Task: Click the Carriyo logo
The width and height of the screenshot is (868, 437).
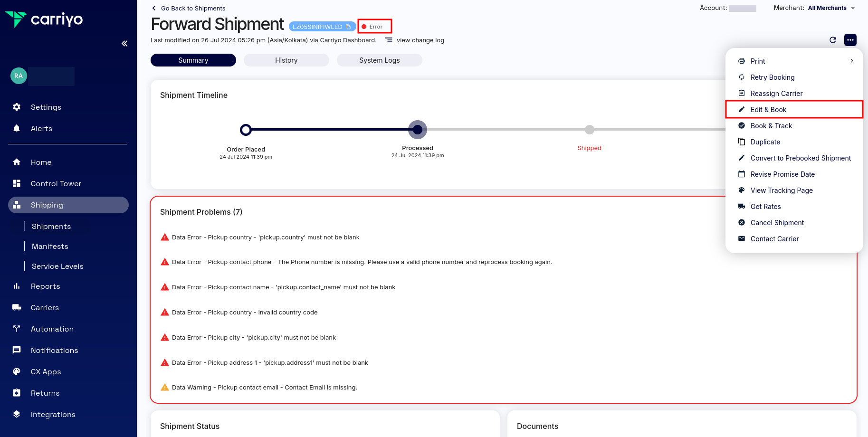Action: [44, 19]
